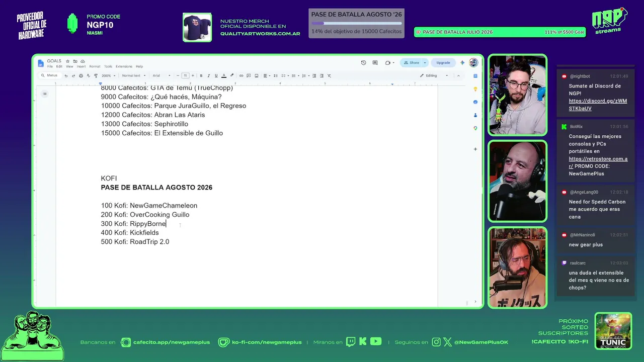This screenshot has width=644, height=362.
Task: Open Google Calendar side panel
Action: 475,76
